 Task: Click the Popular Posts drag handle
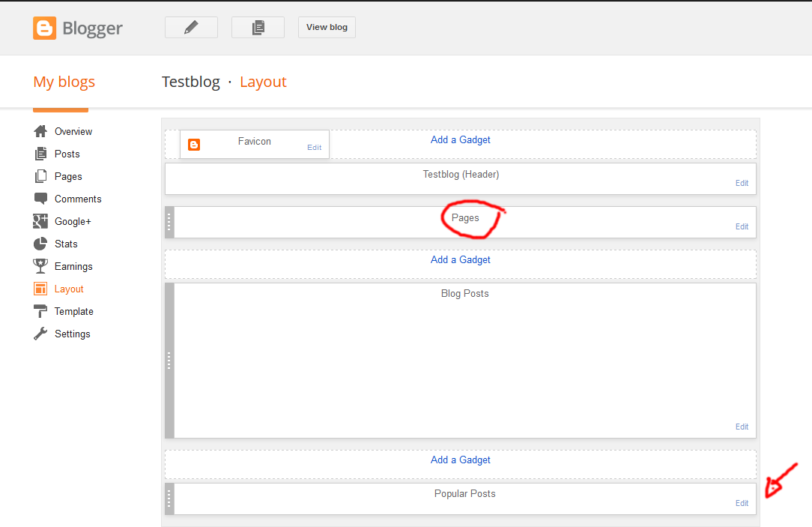coord(169,499)
